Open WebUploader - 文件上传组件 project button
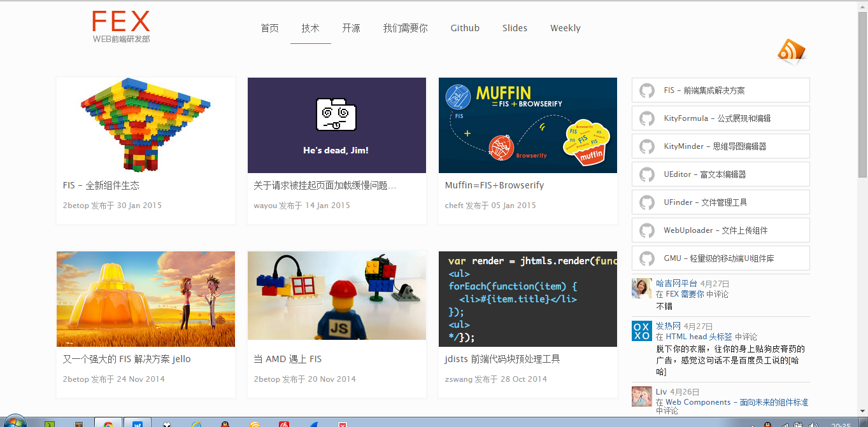 click(x=721, y=230)
